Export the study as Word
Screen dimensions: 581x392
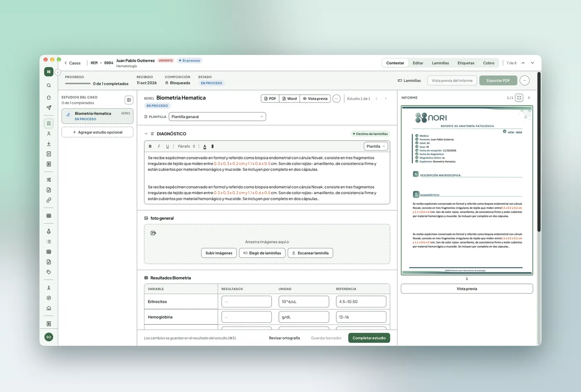coord(289,99)
